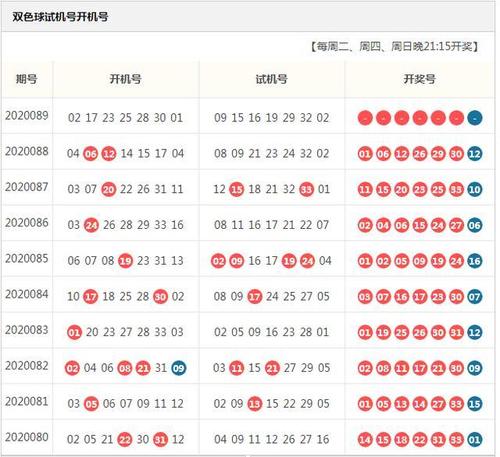
Task: Click the 双色球试机号开机号 title
Action: (x=60, y=17)
